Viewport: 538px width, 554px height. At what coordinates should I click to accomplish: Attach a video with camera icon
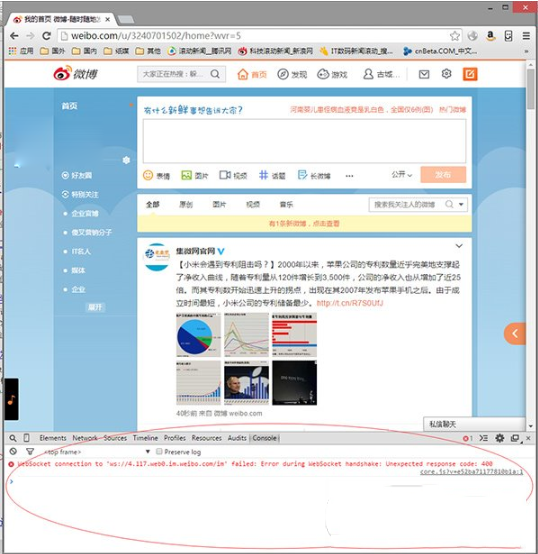coord(225,175)
